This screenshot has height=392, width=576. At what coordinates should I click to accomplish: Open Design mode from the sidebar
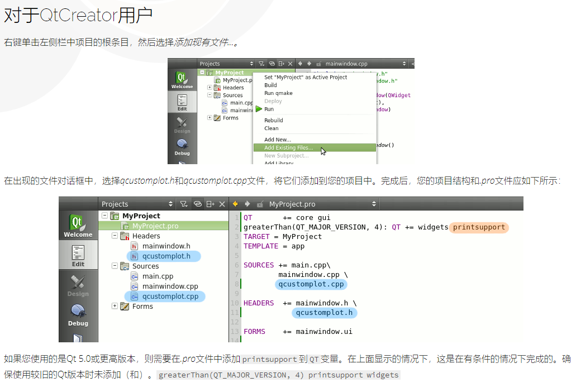[78, 286]
